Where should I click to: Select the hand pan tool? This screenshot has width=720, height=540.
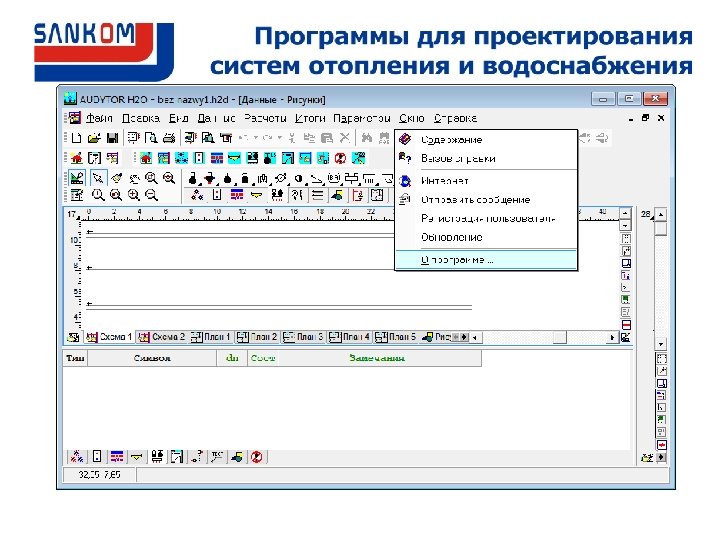click(134, 178)
